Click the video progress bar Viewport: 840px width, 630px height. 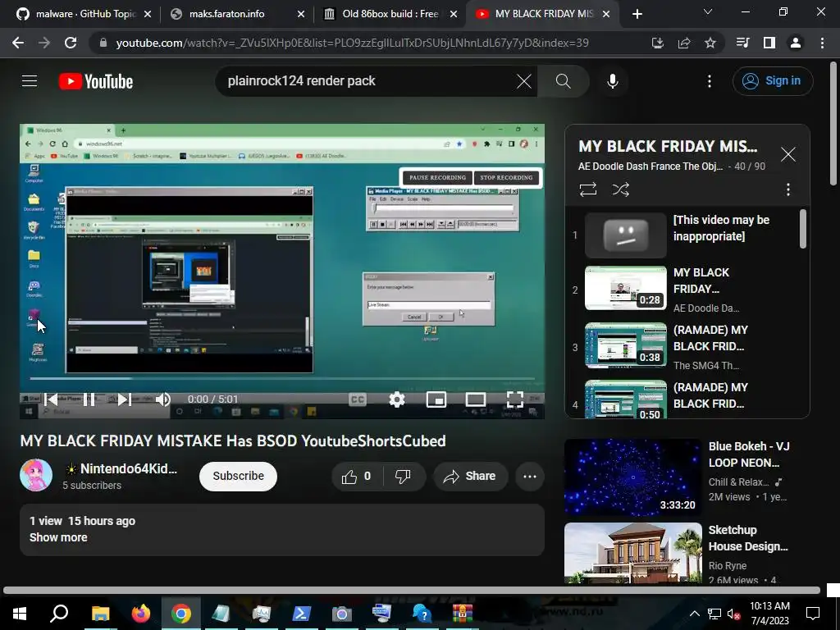(x=282, y=379)
